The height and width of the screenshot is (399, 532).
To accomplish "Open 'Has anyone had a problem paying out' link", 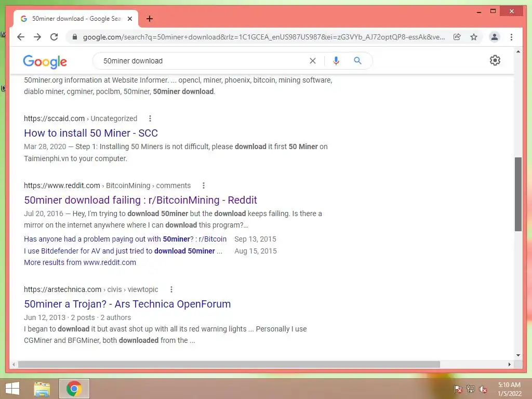I will [x=125, y=239].
